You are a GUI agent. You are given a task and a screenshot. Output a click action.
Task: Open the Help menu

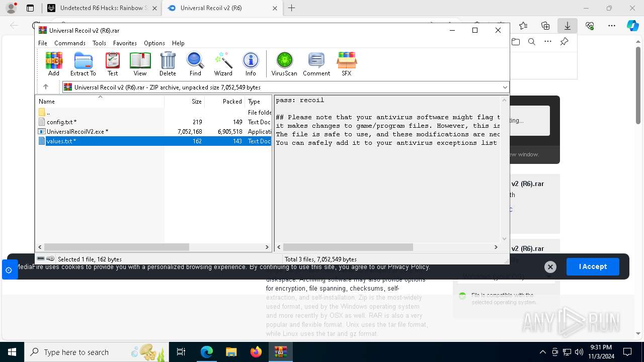tap(178, 43)
